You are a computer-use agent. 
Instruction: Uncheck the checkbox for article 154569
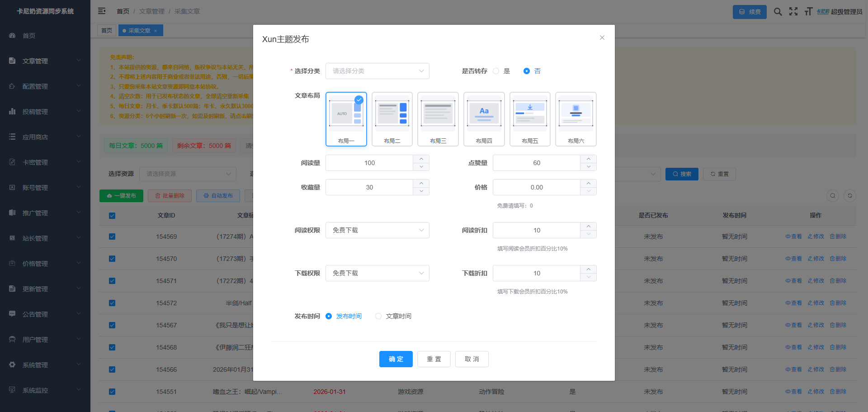112,237
